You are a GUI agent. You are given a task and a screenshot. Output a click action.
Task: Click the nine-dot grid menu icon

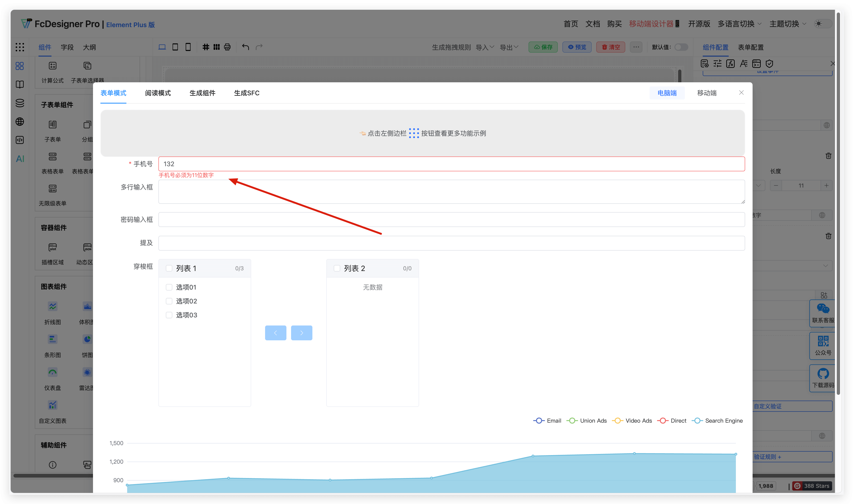pos(20,47)
